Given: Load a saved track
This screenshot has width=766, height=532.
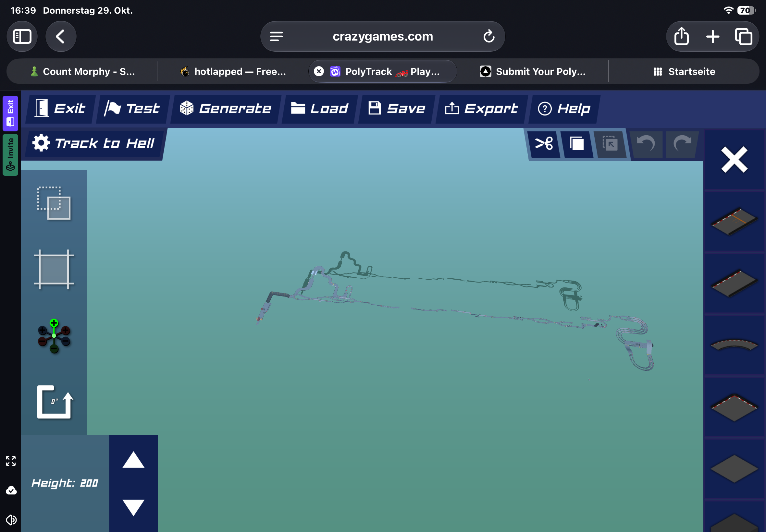Looking at the screenshot, I should click(320, 109).
